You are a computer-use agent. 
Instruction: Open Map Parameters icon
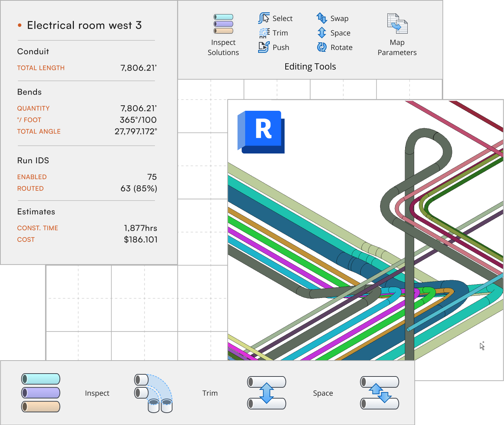[x=397, y=24]
